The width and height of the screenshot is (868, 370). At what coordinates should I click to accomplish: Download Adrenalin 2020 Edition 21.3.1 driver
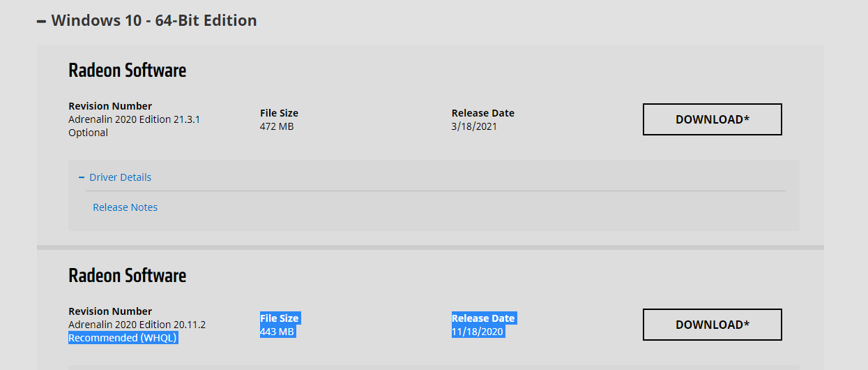coord(712,119)
